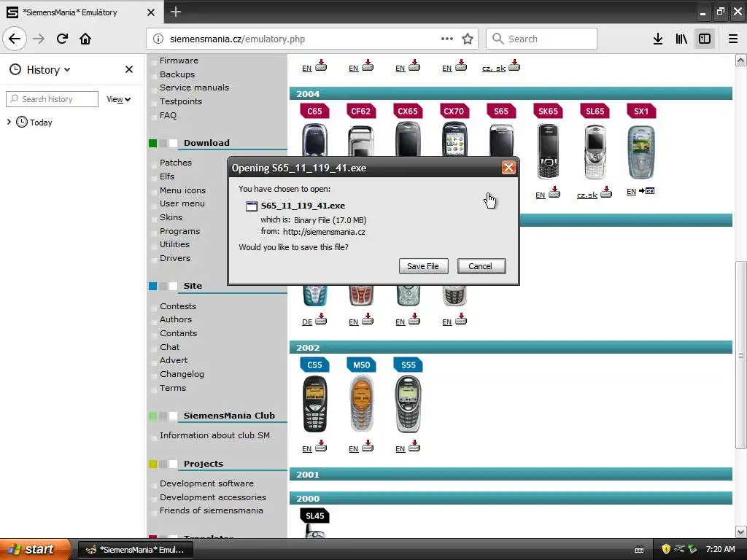This screenshot has width=747, height=560.
Task: Click the C55 blue model label
Action: click(314, 365)
